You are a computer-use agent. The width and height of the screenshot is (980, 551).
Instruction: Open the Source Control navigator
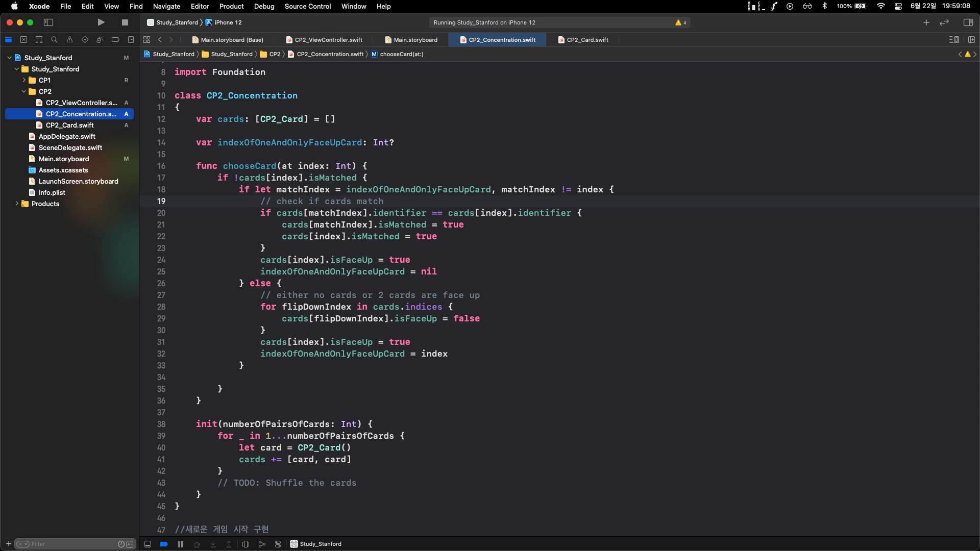tap(23, 40)
